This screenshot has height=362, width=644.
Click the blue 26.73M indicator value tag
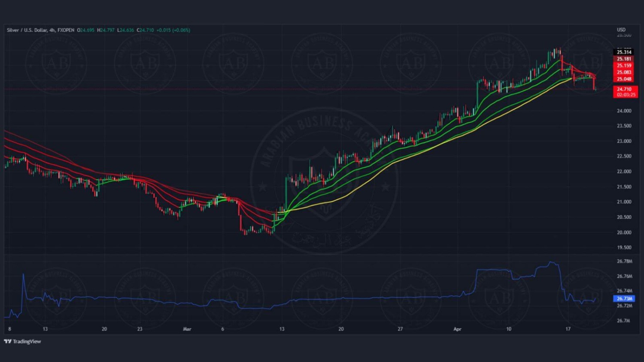pos(624,299)
